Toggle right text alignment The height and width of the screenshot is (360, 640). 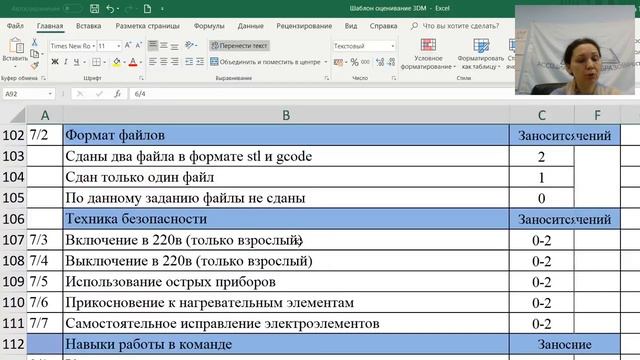point(175,62)
